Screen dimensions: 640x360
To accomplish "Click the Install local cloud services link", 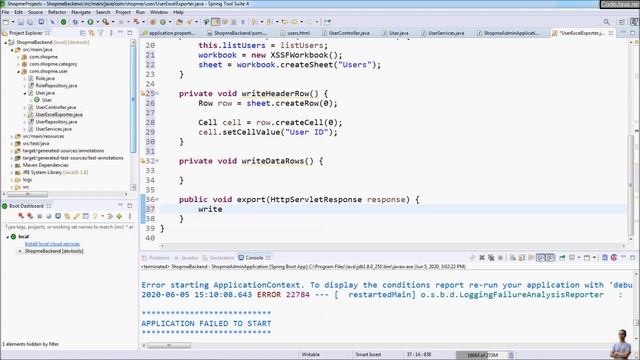I will (x=52, y=244).
